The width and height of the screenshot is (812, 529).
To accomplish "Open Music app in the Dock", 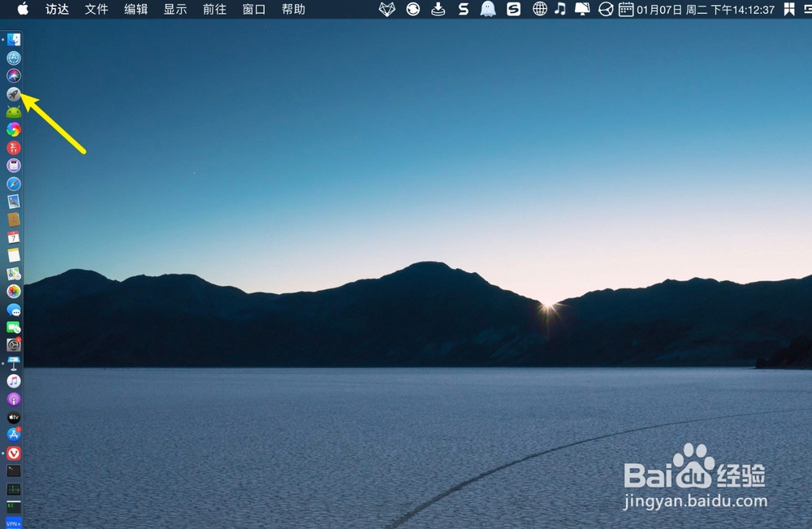I will [14, 381].
